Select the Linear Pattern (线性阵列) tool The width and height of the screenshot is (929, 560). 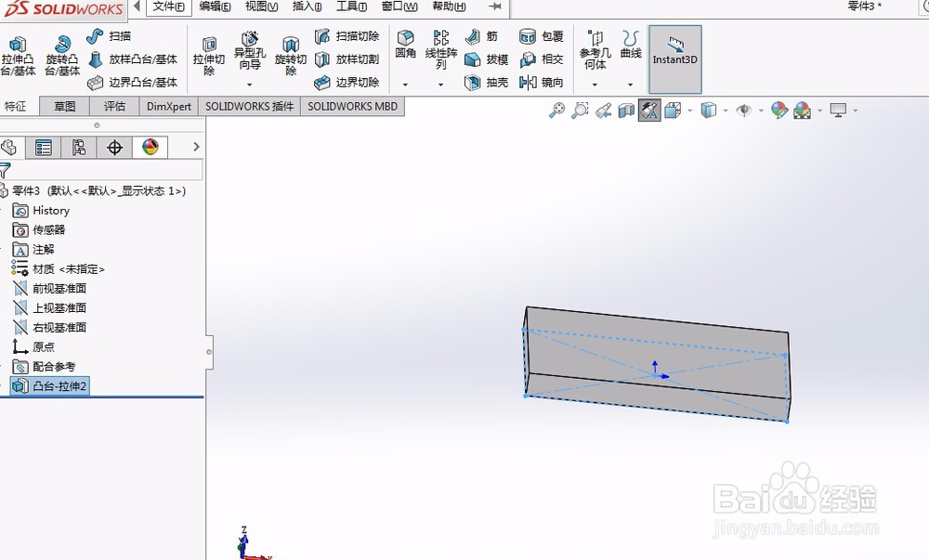(441, 50)
